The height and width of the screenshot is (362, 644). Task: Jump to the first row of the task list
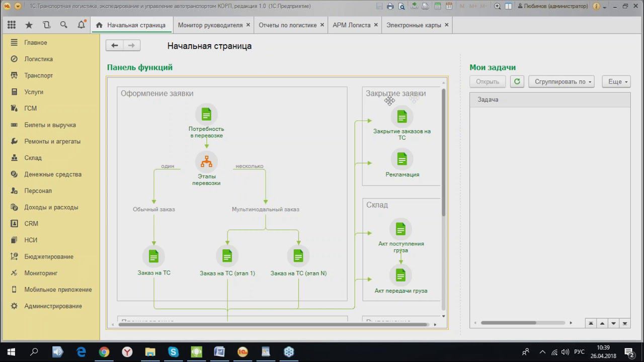(x=591, y=323)
